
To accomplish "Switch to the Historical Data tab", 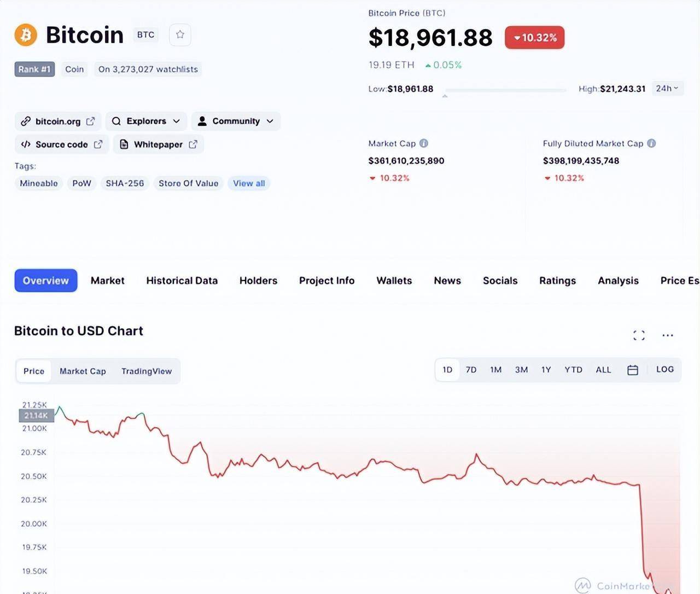I will pyautogui.click(x=182, y=281).
